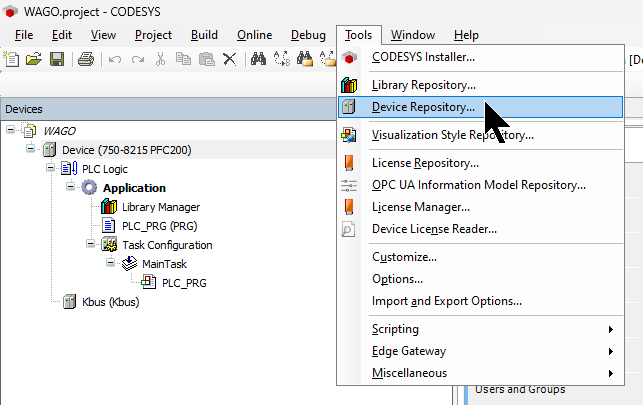Image resolution: width=643 pixels, height=405 pixels.
Task: Open the Build menu
Action: click(204, 35)
